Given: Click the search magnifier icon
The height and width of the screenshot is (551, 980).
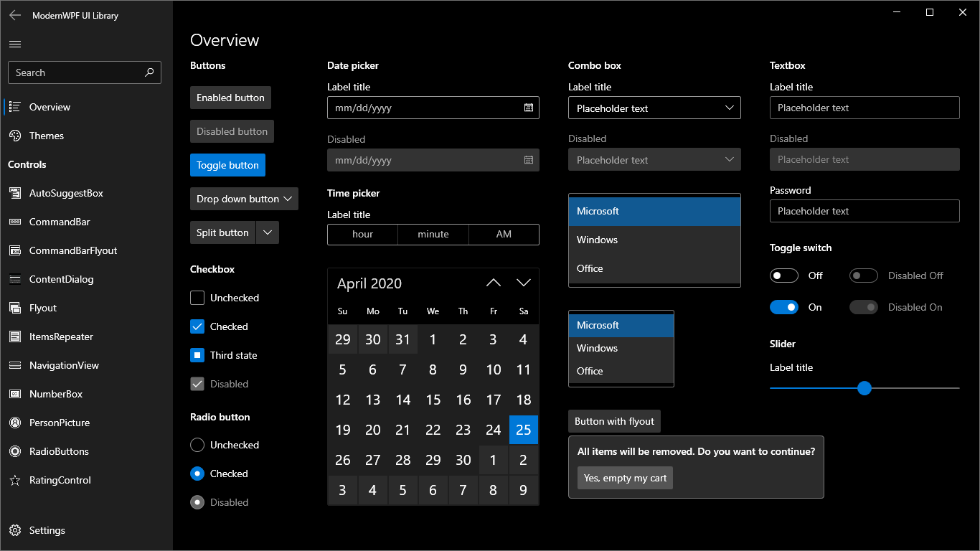Looking at the screenshot, I should click(x=149, y=72).
